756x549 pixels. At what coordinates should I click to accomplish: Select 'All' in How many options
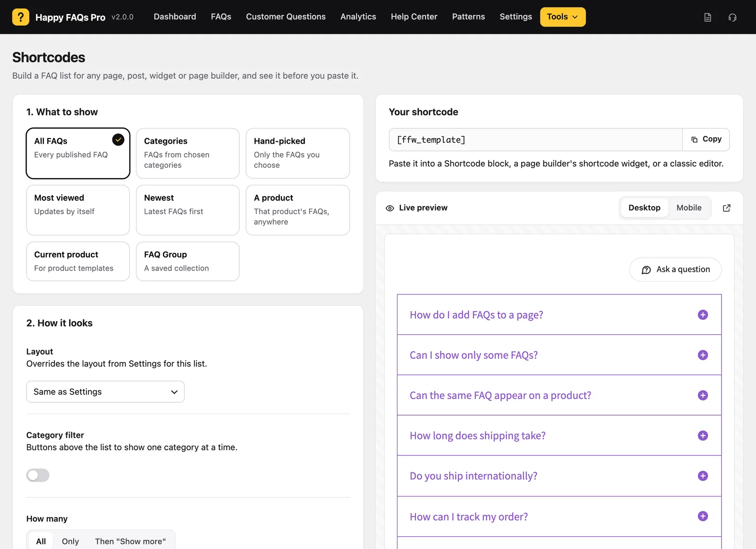click(x=41, y=541)
